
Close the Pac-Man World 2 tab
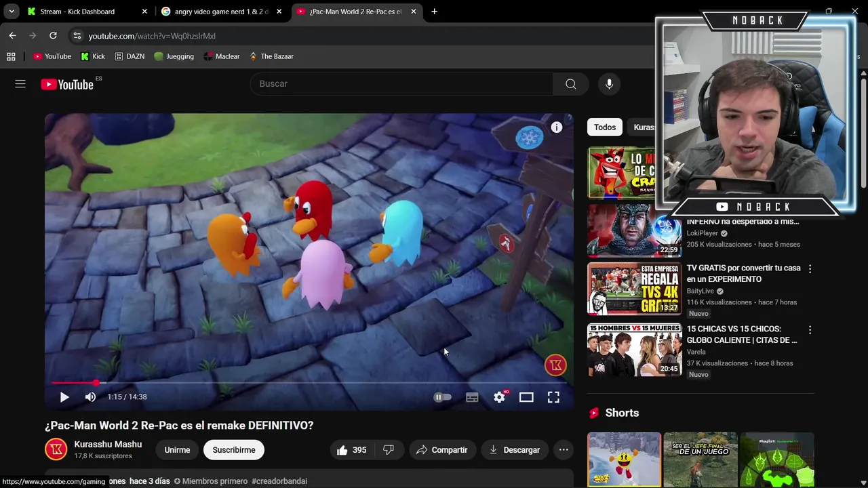click(414, 12)
